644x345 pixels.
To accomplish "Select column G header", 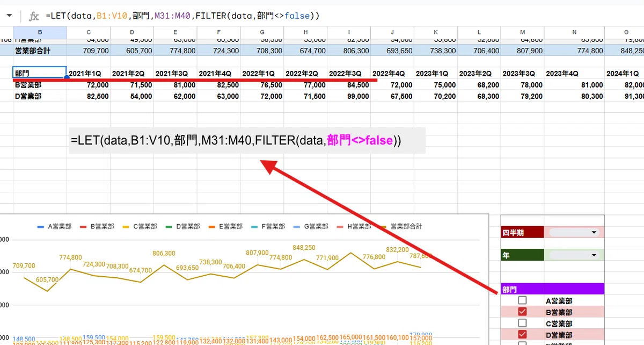I will (262, 32).
